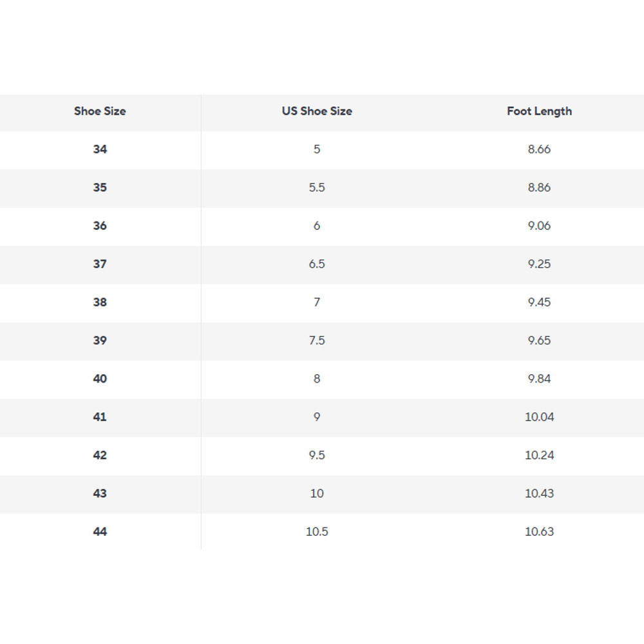Select shoe size 38 row label
Screen dimensions: 644x644
100,302
